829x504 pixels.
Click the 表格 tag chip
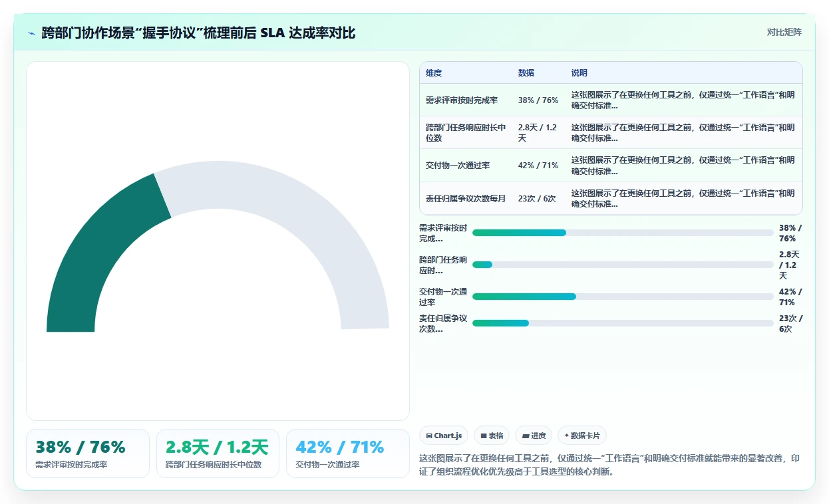point(492,436)
